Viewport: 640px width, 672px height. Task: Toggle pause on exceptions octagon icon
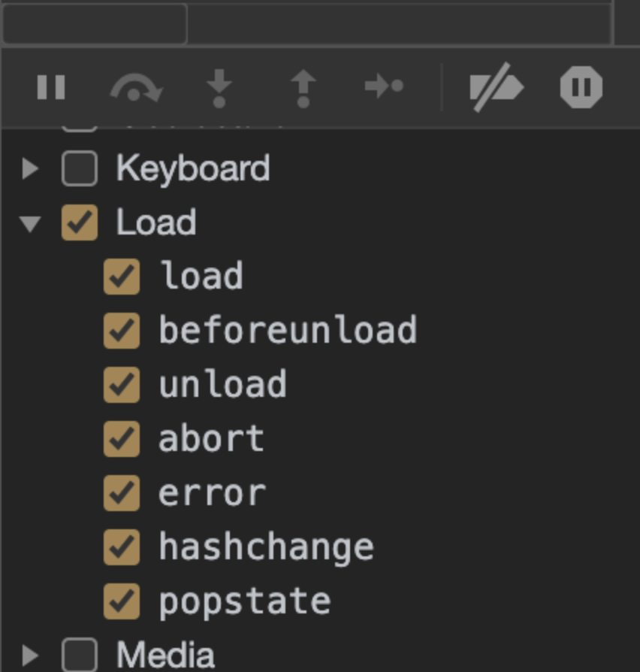581,87
